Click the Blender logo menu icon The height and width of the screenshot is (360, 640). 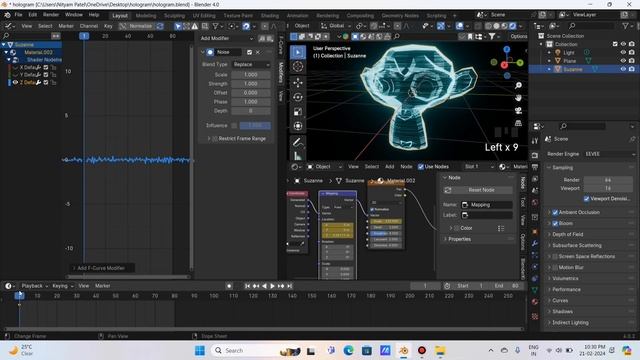pos(7,15)
